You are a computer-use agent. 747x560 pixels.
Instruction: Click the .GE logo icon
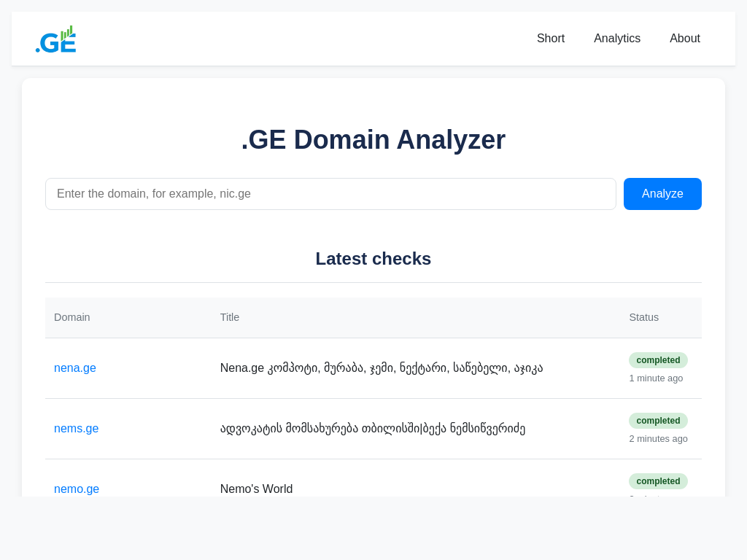tap(56, 39)
